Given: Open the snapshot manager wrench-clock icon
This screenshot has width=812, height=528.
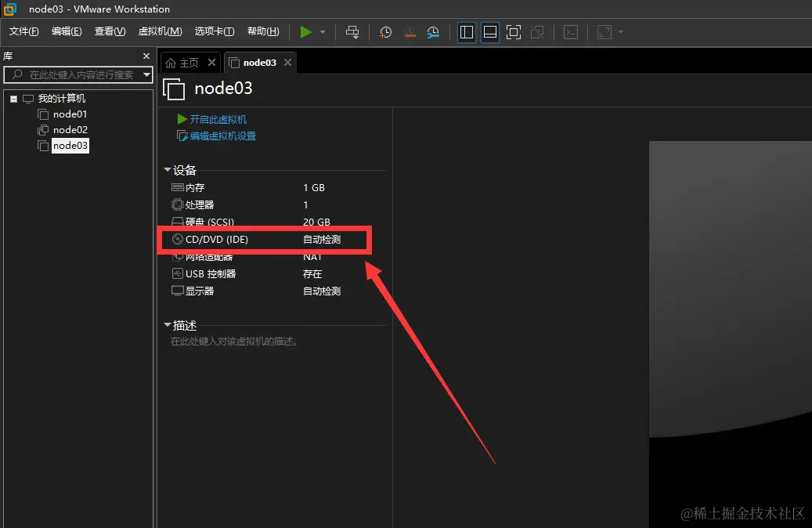Looking at the screenshot, I should pyautogui.click(x=433, y=32).
